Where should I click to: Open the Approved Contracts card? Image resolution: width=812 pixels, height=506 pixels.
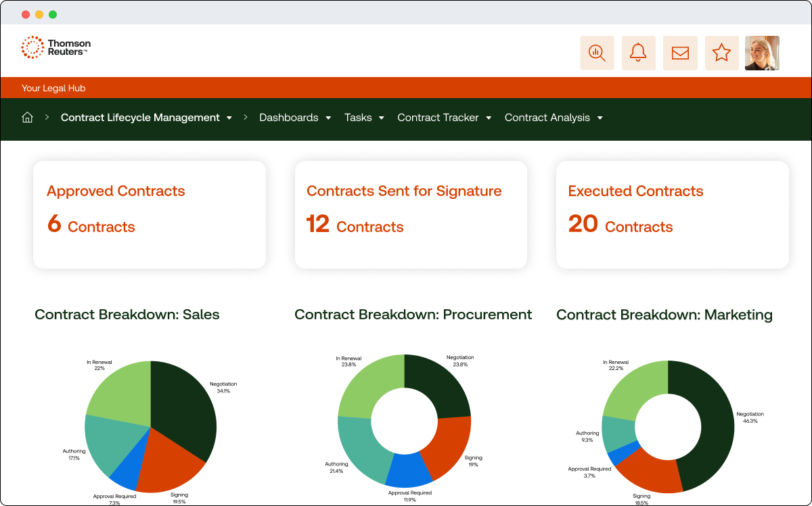150,214
